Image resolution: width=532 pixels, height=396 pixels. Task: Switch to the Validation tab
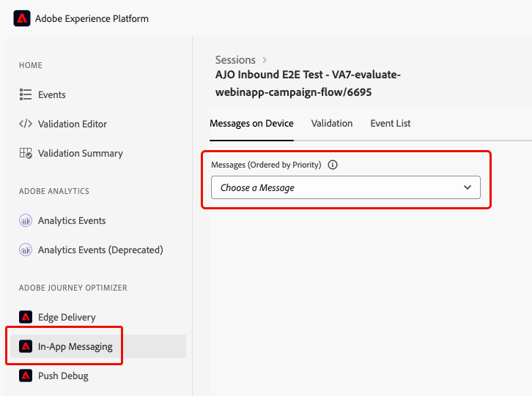331,124
